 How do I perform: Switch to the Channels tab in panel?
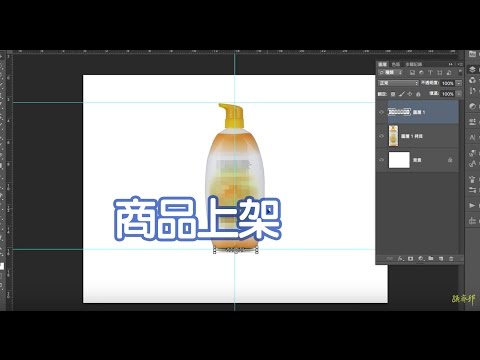pos(396,64)
